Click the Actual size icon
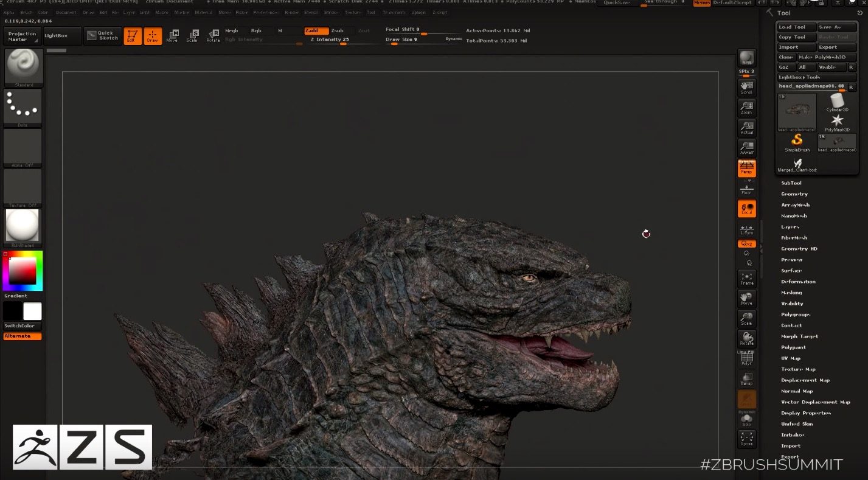 (x=746, y=128)
